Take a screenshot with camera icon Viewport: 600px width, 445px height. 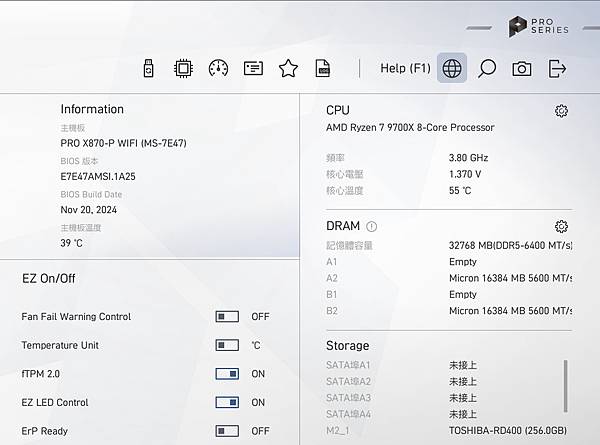[522, 69]
